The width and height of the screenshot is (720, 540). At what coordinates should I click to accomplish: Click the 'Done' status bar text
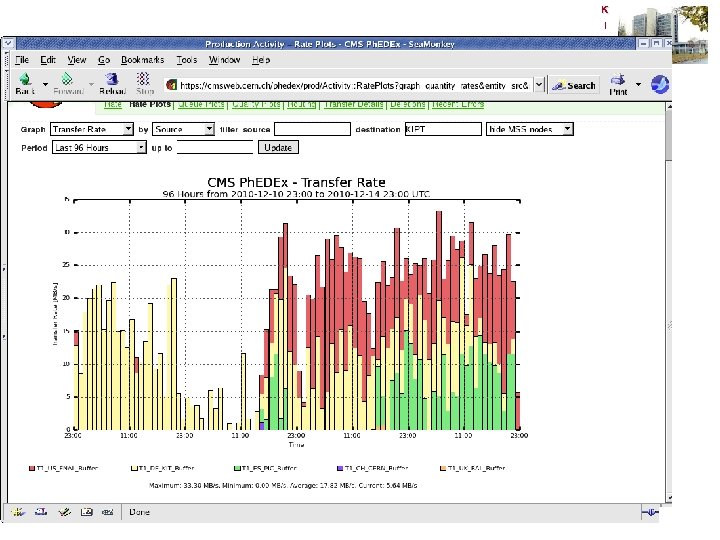[139, 512]
